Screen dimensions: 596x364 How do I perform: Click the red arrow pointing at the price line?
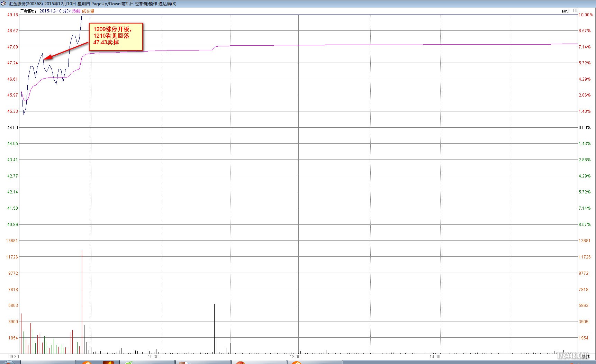tap(66, 51)
